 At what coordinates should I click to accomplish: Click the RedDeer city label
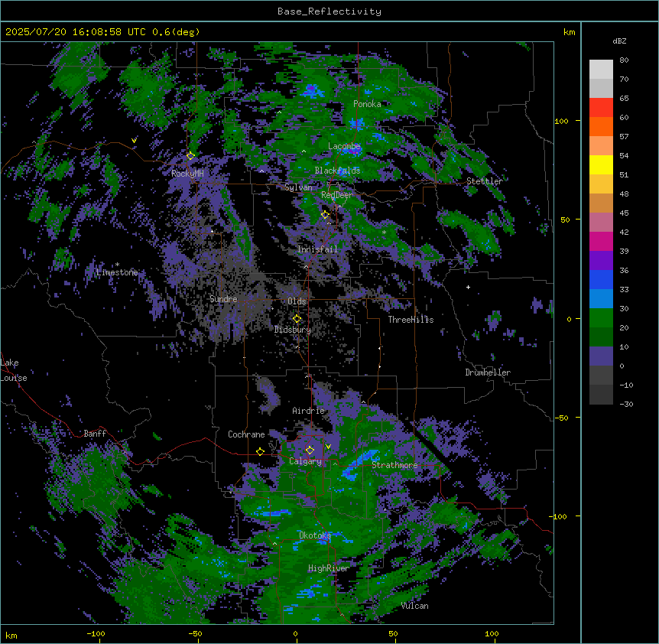pyautogui.click(x=337, y=195)
